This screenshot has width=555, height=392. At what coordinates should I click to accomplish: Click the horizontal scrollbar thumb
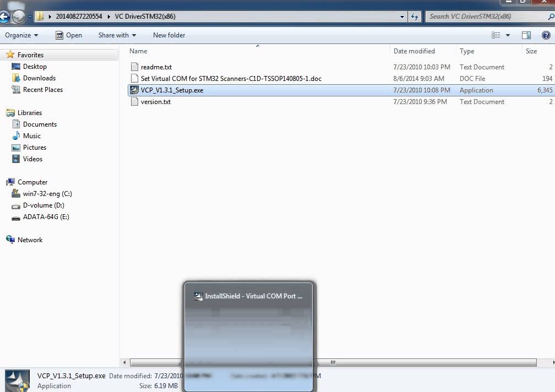click(x=333, y=362)
